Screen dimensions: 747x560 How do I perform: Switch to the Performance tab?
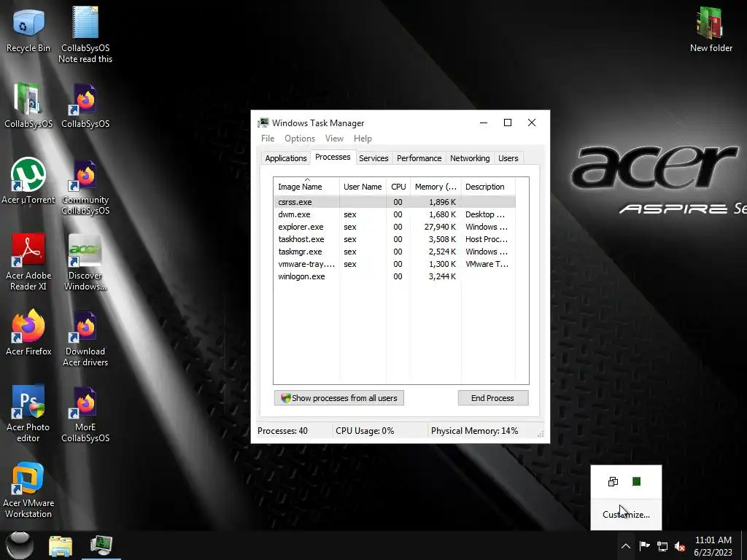click(x=419, y=158)
